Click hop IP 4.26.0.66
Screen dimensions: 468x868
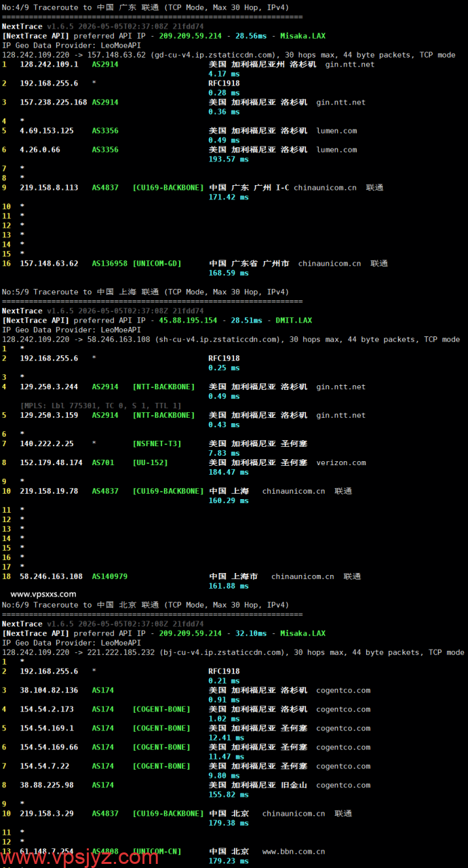40,150
